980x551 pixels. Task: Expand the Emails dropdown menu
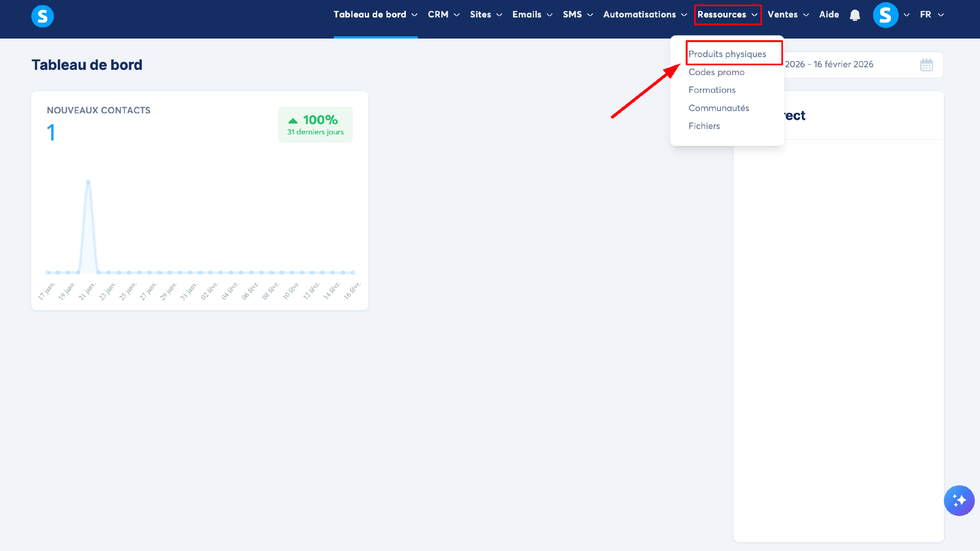pos(532,14)
